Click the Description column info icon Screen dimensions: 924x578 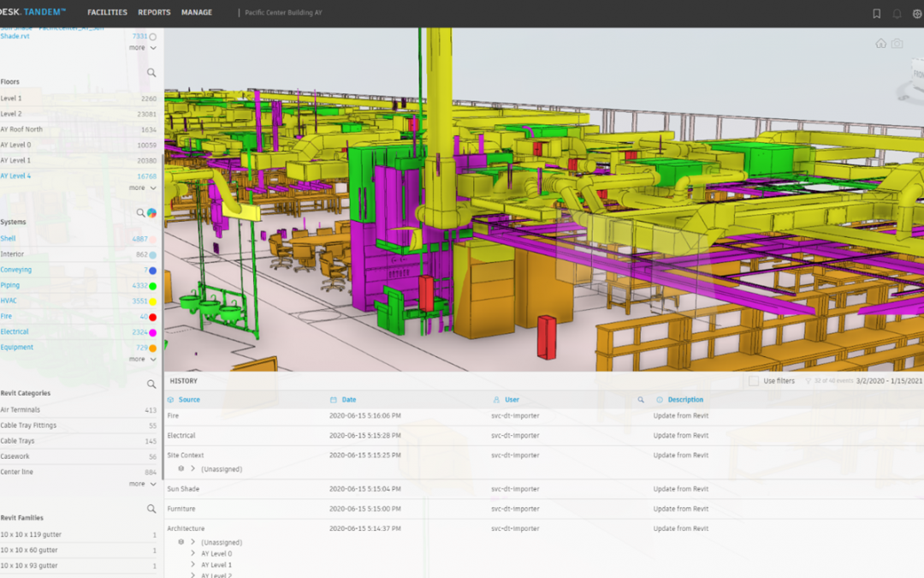pos(660,400)
